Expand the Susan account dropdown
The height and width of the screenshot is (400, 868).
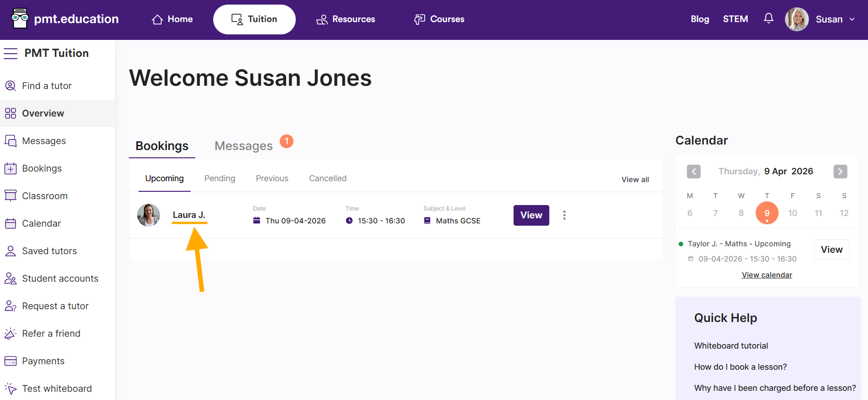[x=851, y=19]
